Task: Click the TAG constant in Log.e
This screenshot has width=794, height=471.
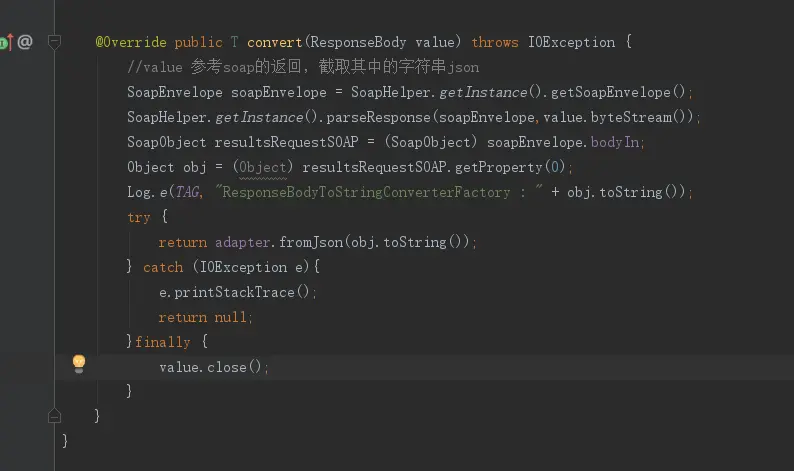Action: pyautogui.click(x=187, y=192)
